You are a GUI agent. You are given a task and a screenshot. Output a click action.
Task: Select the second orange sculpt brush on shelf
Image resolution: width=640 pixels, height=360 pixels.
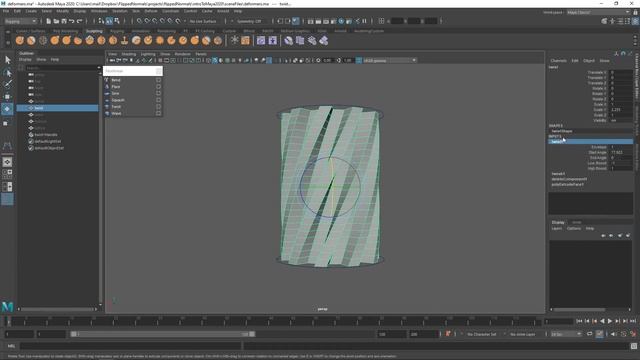pos(31,40)
